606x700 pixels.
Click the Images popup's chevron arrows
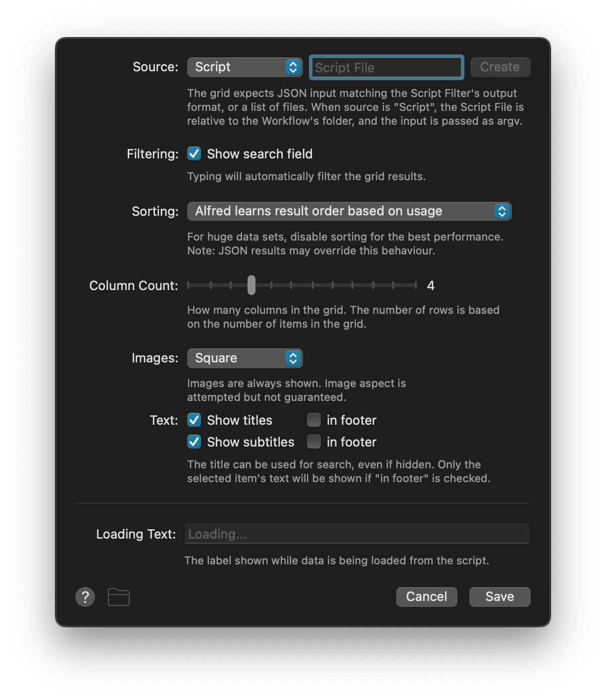click(293, 358)
